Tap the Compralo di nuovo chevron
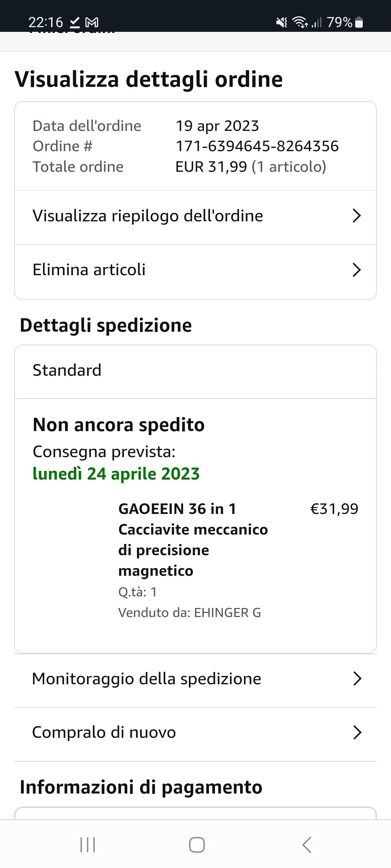 tap(357, 732)
